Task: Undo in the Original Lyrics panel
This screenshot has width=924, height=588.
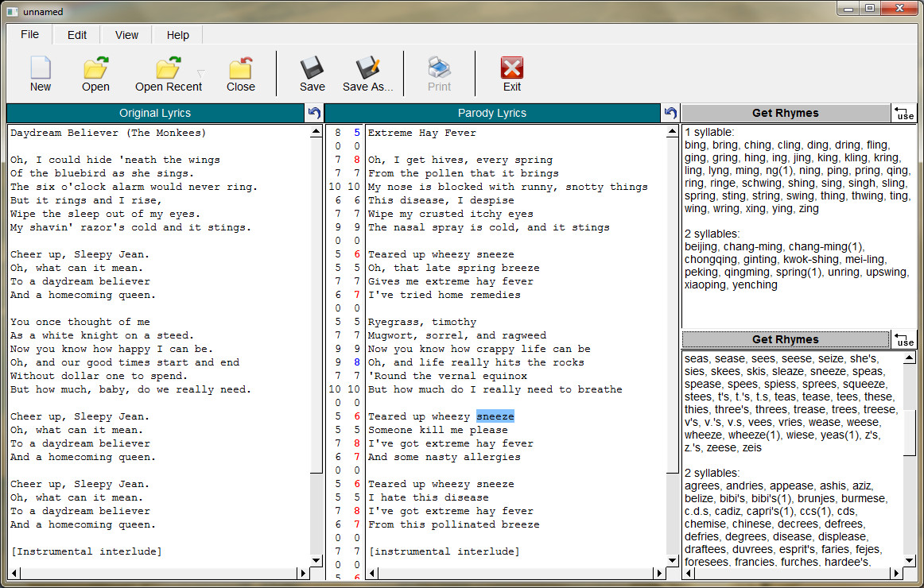Action: click(314, 113)
